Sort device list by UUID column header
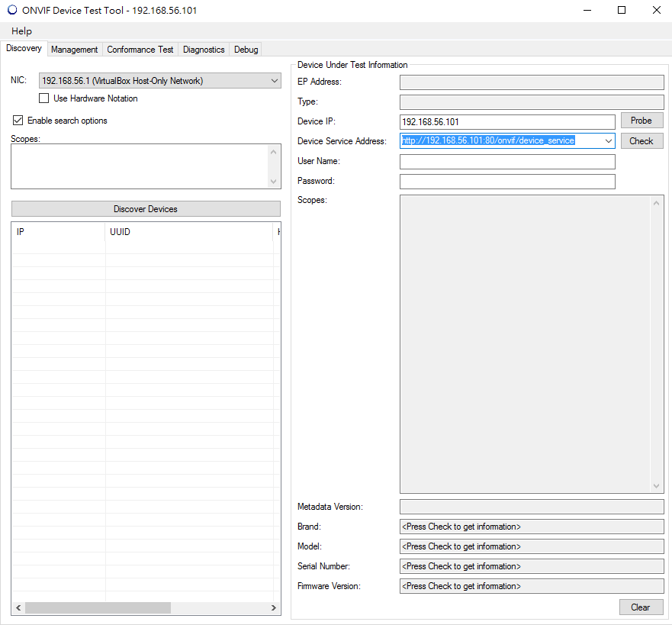 tap(189, 232)
